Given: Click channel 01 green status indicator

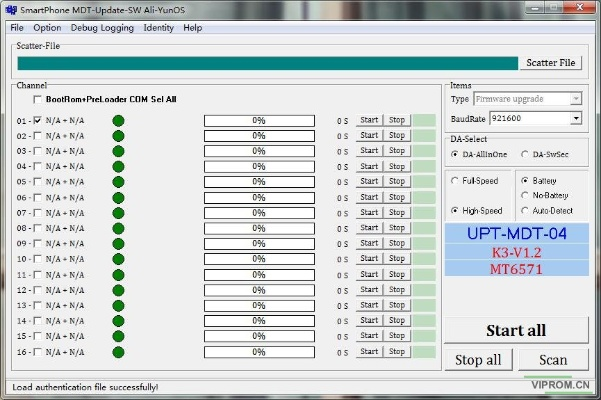Looking at the screenshot, I should click(118, 120).
